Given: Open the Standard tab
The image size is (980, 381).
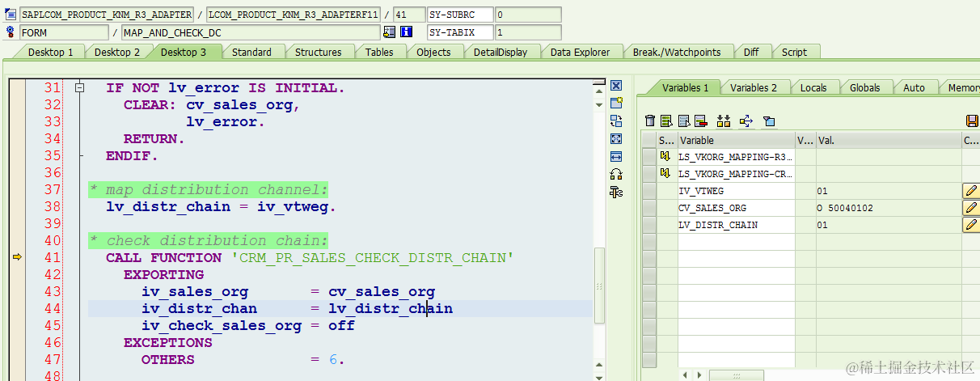Looking at the screenshot, I should [251, 52].
